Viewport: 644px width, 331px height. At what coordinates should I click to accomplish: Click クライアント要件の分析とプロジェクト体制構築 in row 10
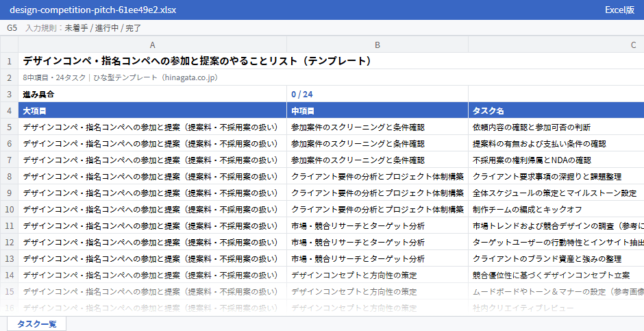click(377, 209)
